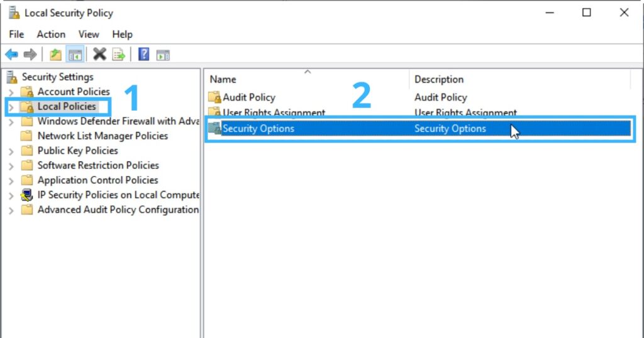Toggle the Show/Hide Console Tree icon
Screen dimensions: 644x338
click(75, 55)
